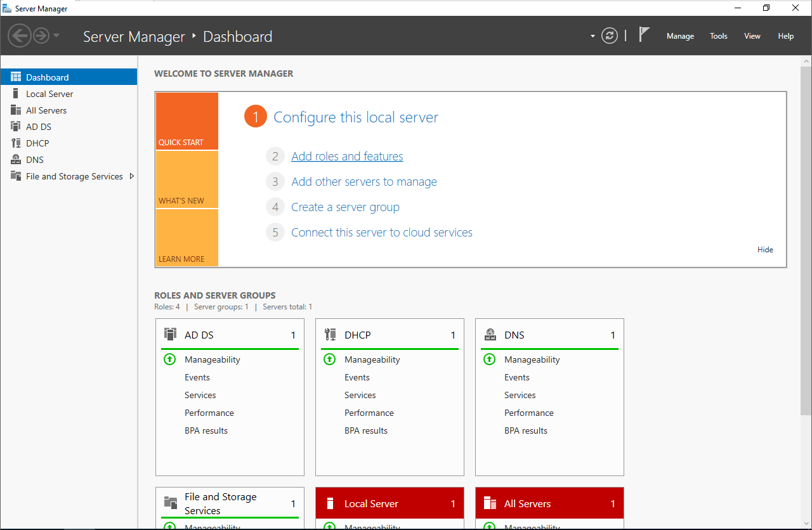Hide the welcome tile
812x530 pixels.
point(765,250)
